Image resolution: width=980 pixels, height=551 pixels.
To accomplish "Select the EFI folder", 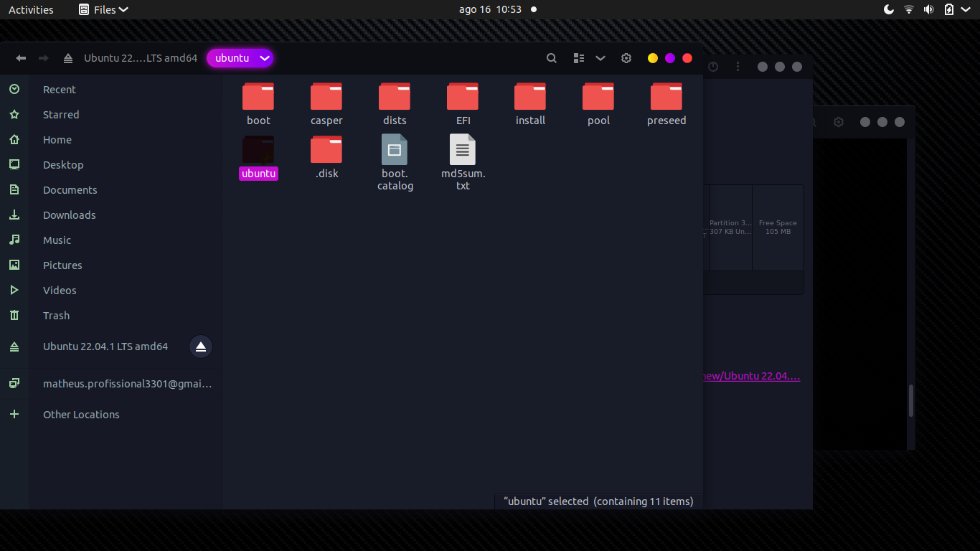I will (463, 104).
